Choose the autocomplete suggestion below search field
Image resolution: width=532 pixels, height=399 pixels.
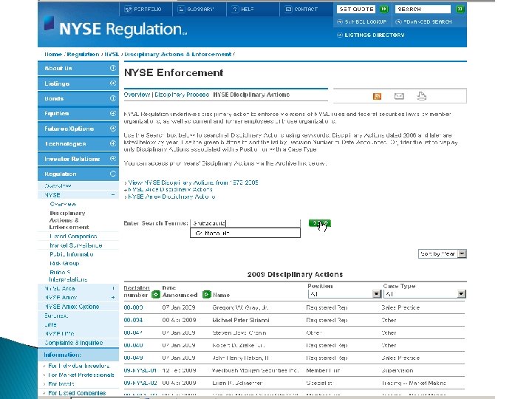point(245,233)
